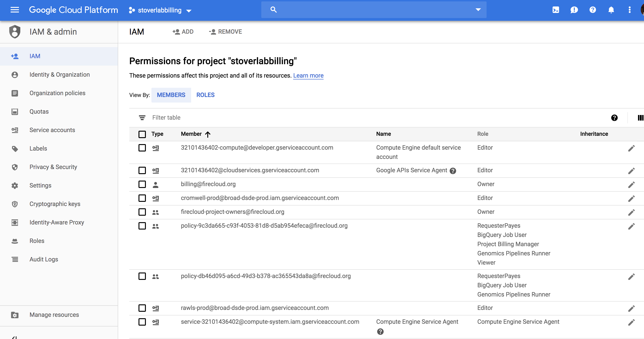This screenshot has width=644, height=339.
Task: Check the billing@firecloud.org row
Action: (142, 184)
